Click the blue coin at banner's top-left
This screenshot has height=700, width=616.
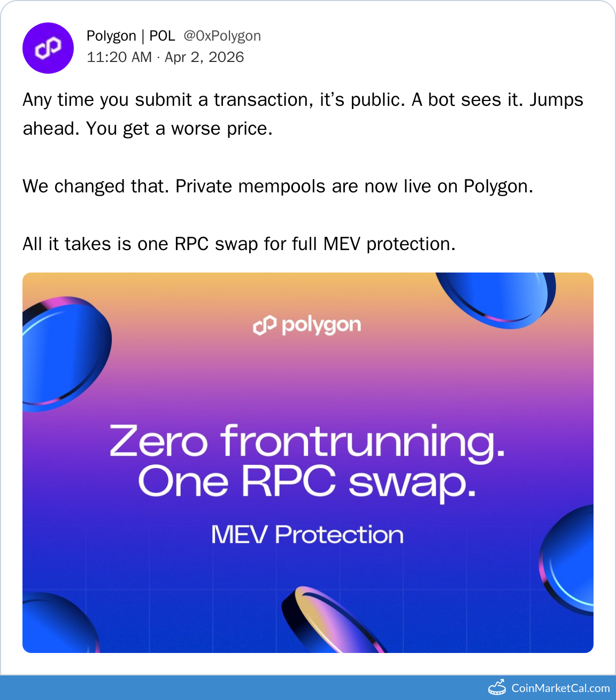click(63, 353)
